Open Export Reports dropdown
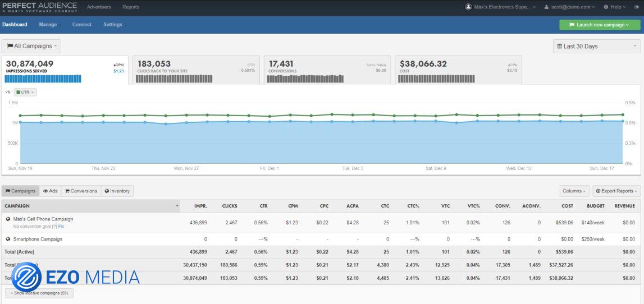Viewport: 644px width, 304px height. (616, 191)
